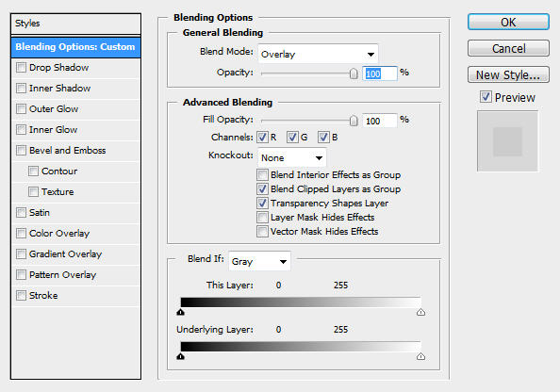The image size is (560, 392).
Task: Click the Opacity slider handle
Action: (x=354, y=73)
